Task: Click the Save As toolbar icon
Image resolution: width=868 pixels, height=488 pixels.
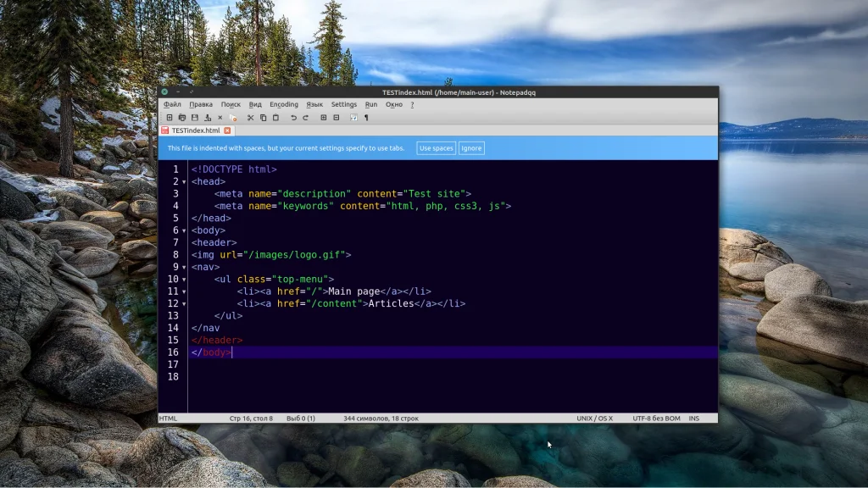Action: coord(208,117)
